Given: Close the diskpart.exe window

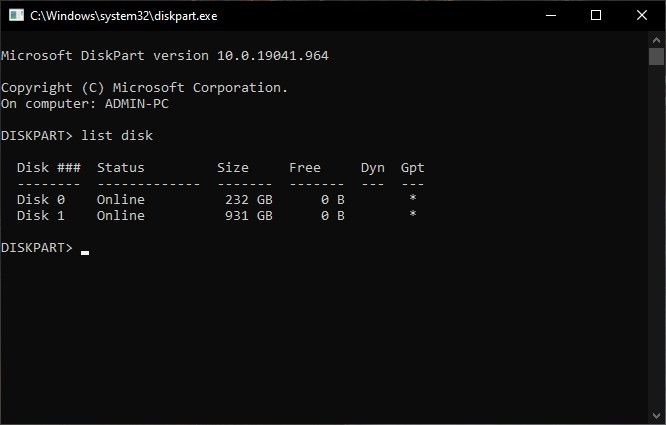Looking at the screenshot, I should [x=642, y=16].
